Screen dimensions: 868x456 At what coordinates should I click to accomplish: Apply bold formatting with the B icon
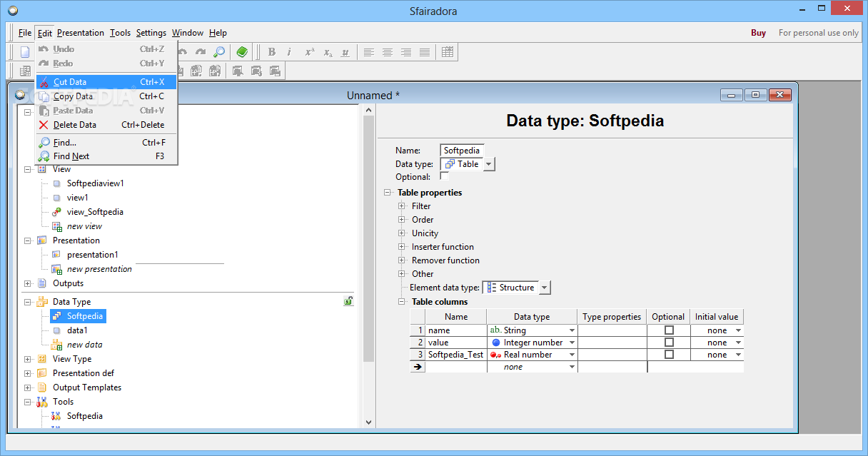271,52
